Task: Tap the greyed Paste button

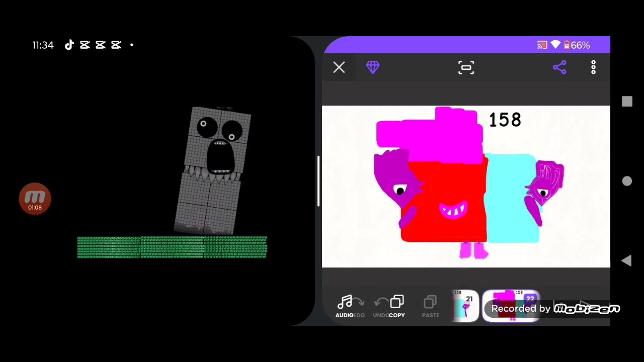Action: pos(430,306)
